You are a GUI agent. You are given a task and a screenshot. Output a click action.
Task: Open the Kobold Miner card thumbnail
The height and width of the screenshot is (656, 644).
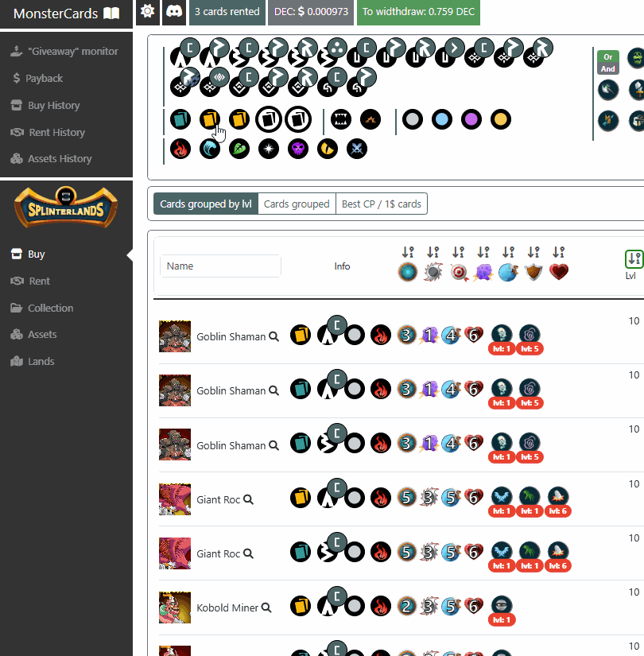pos(175,607)
